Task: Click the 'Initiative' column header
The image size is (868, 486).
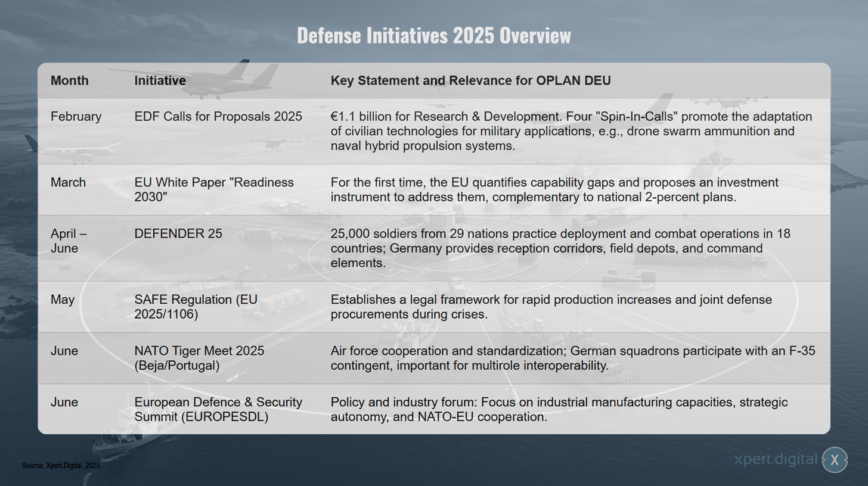Action: pyautogui.click(x=160, y=80)
